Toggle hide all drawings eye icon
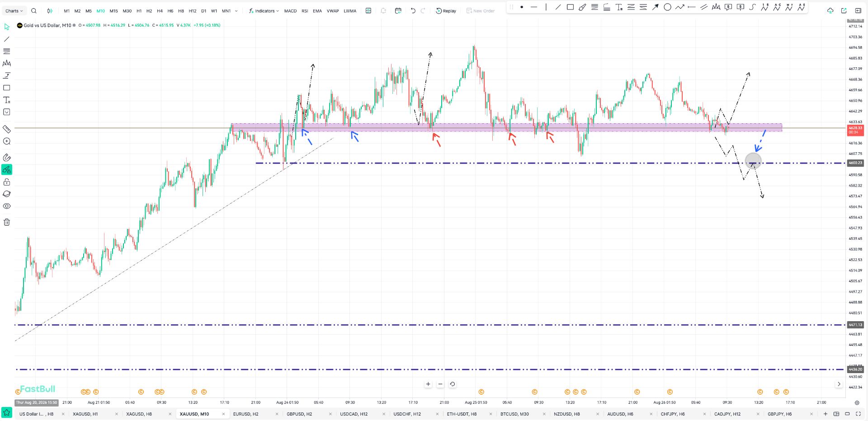868x421 pixels. click(x=7, y=206)
